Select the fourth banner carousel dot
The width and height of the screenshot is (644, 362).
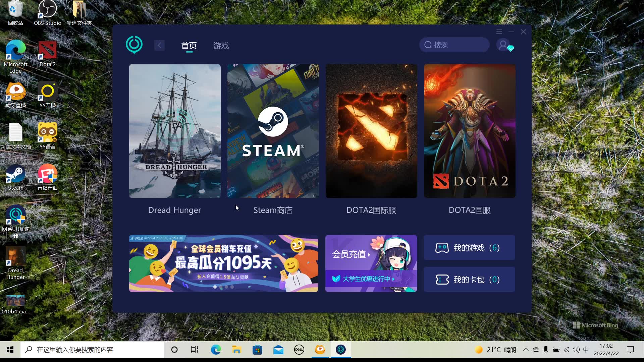coord(232,287)
